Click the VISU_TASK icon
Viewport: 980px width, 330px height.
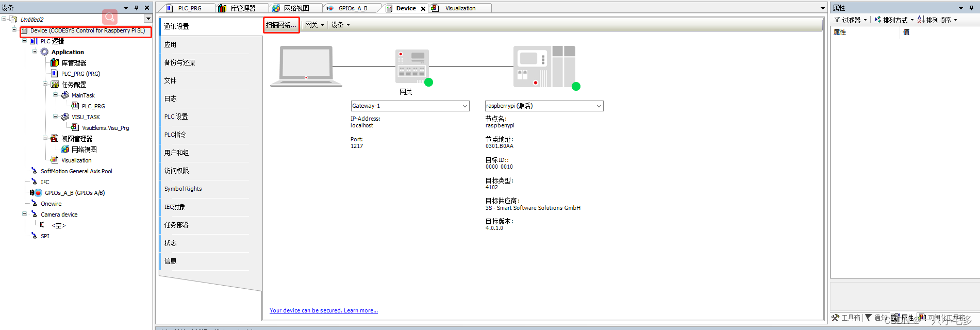click(x=65, y=117)
